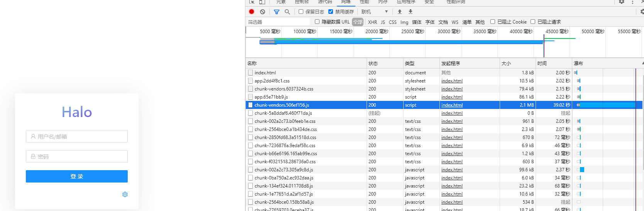Import HAR file with upload arrow
This screenshot has height=211, width=644.
tap(400, 12)
